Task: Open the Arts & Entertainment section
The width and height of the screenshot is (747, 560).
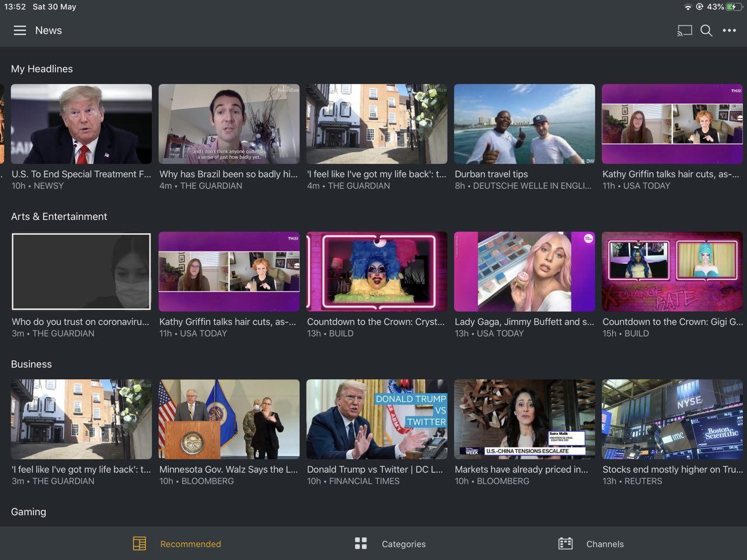Action: [x=59, y=216]
